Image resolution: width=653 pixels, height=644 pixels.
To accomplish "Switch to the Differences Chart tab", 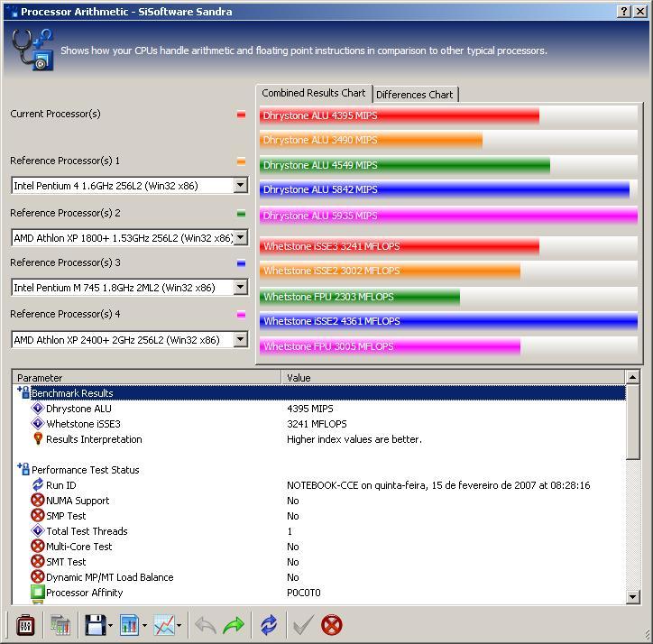I will 414,95.
